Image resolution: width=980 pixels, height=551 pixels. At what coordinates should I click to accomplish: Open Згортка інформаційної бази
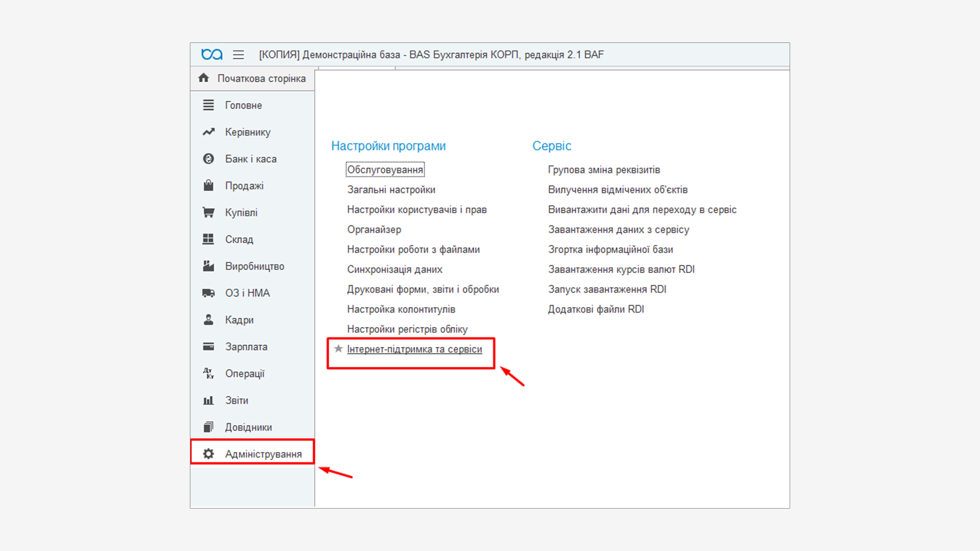[610, 249]
